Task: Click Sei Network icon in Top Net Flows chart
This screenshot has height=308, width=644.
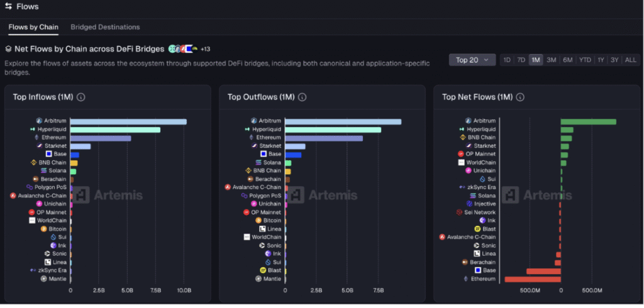Action: tap(460, 212)
